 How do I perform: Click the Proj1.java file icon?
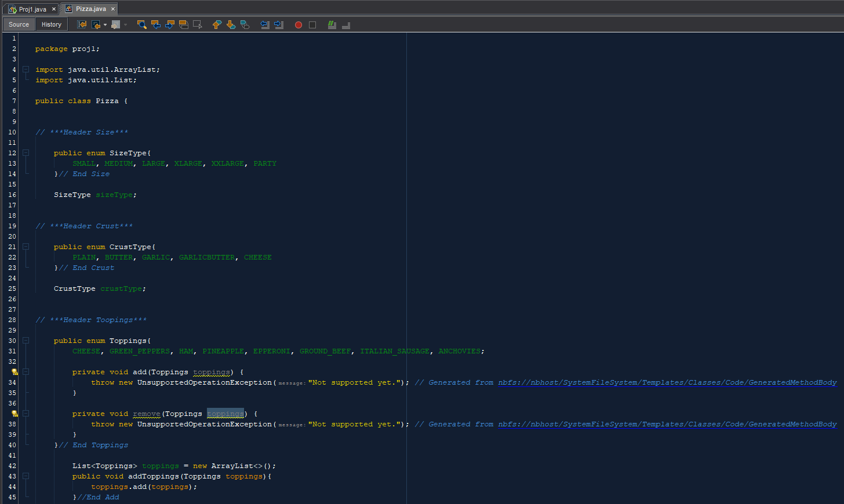tap(12, 9)
